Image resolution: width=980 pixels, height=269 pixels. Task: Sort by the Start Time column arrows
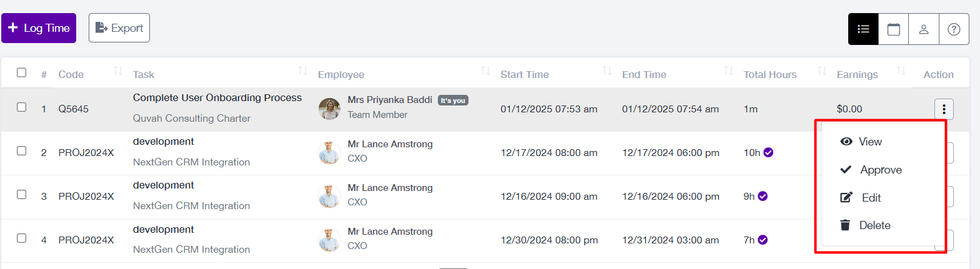[606, 71]
